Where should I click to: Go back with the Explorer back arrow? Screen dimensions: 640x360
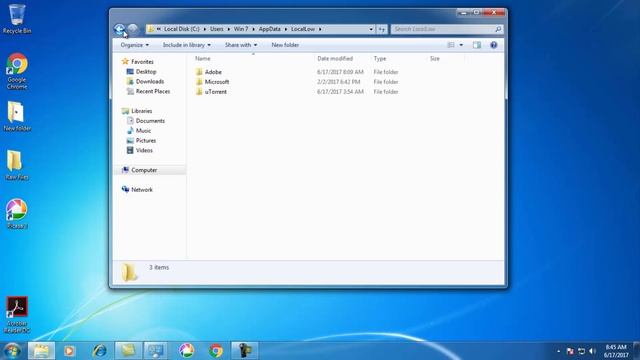[120, 29]
